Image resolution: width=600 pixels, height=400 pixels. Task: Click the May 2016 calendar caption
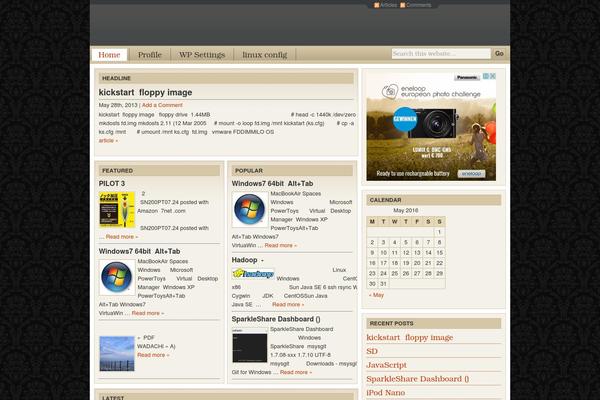click(x=406, y=211)
